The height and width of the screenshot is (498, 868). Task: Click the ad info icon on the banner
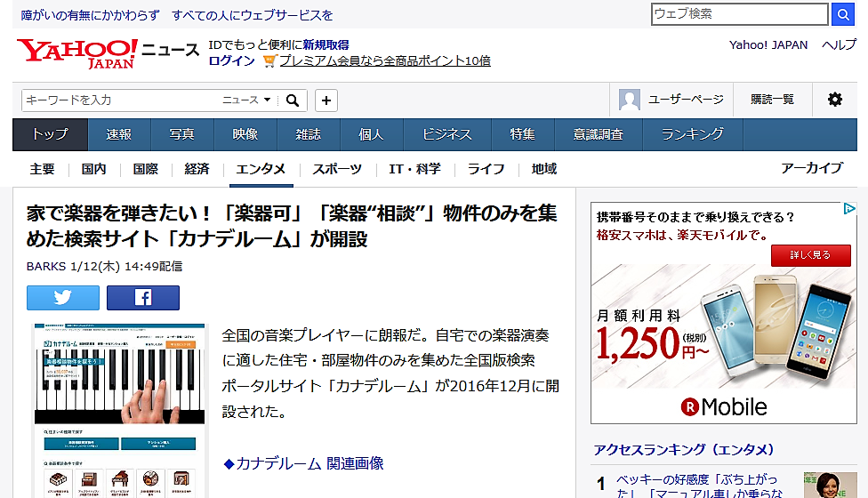[x=849, y=210]
